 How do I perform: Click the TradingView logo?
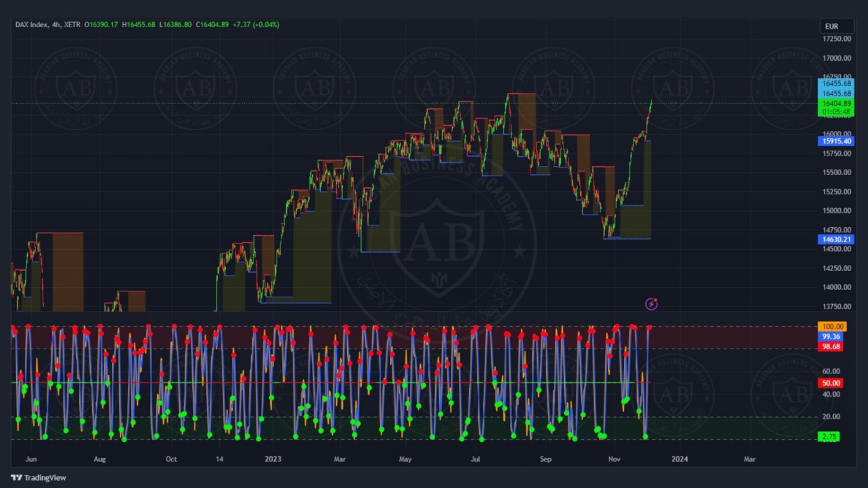[38, 478]
